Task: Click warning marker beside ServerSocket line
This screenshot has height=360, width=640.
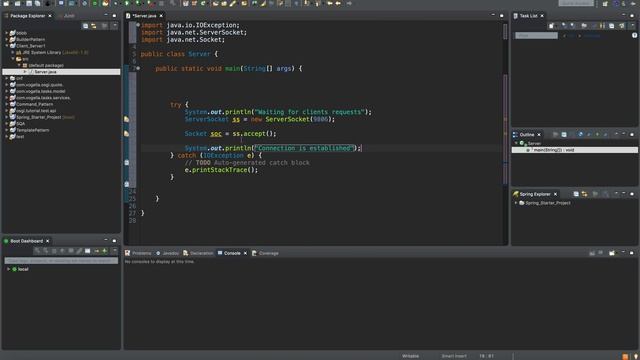Action: pyautogui.click(x=127, y=119)
